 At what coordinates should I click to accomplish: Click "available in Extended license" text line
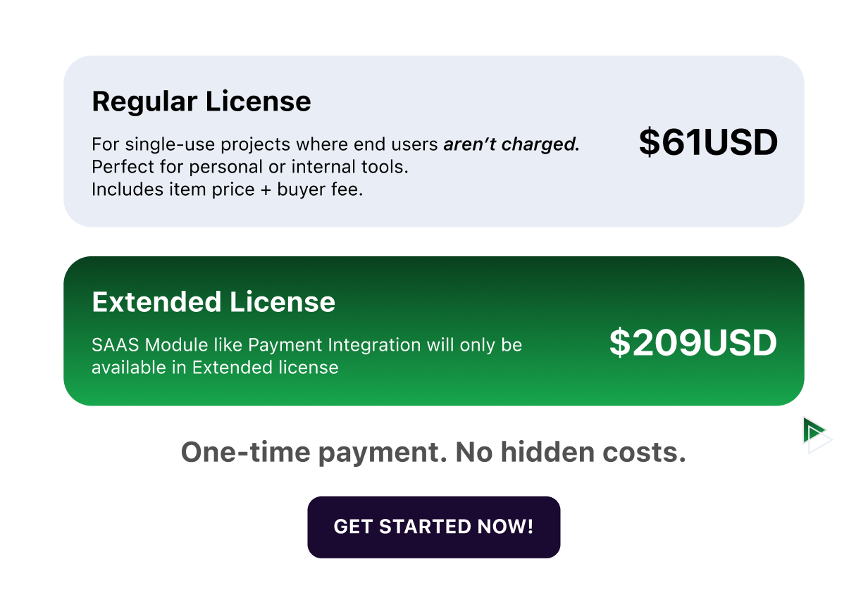[x=216, y=368]
